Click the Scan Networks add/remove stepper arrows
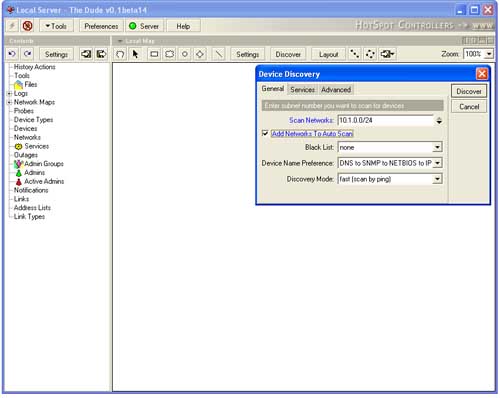Image resolution: width=500 pixels, height=398 pixels. pyautogui.click(x=439, y=121)
